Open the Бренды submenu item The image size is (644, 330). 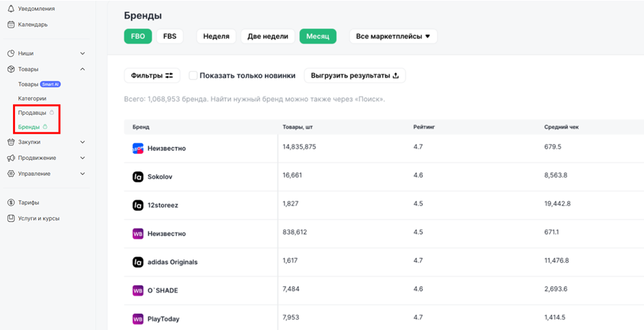29,127
